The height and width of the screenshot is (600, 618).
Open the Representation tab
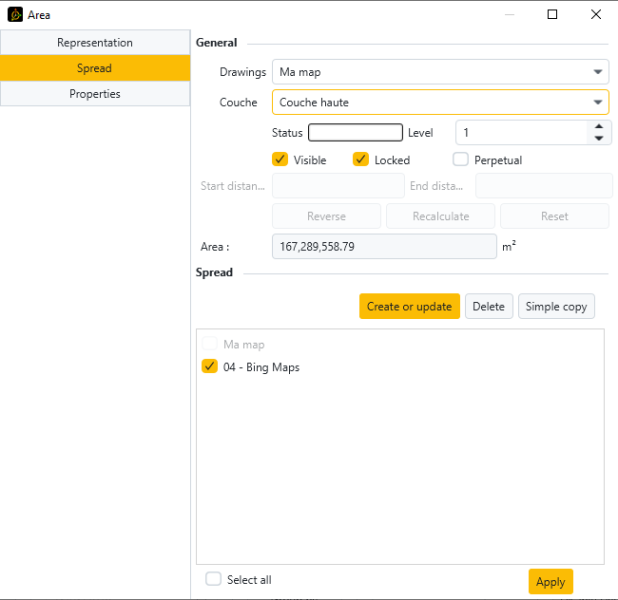tap(95, 43)
